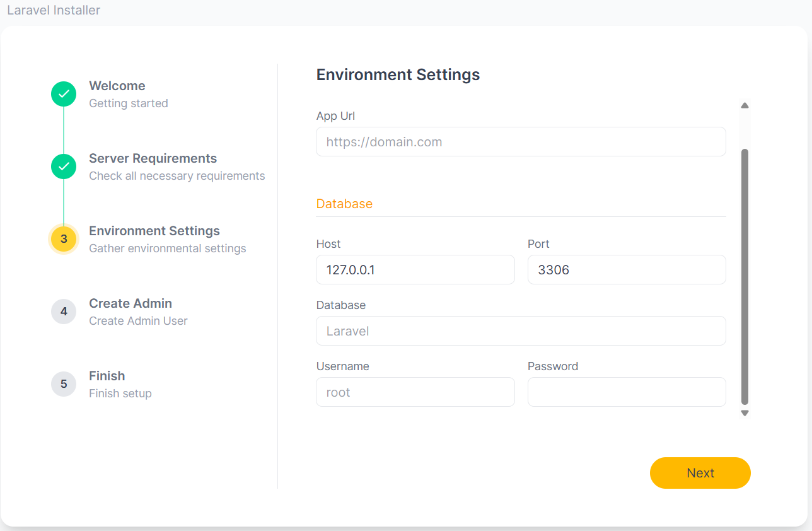Click the Username input field

[x=415, y=392]
